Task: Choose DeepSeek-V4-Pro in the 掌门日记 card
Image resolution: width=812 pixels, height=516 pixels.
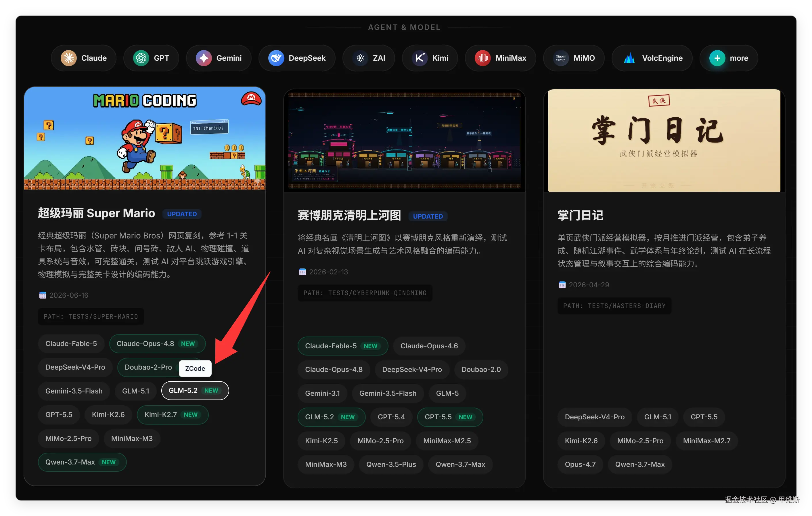Action: 595,417
